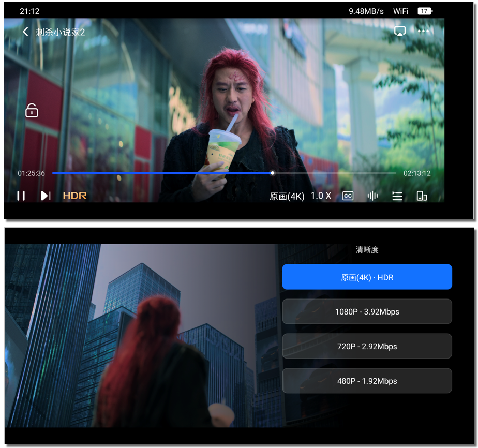The height and width of the screenshot is (448, 478).
Task: Click the 21:12 clock in status bar
Action: pyautogui.click(x=29, y=11)
